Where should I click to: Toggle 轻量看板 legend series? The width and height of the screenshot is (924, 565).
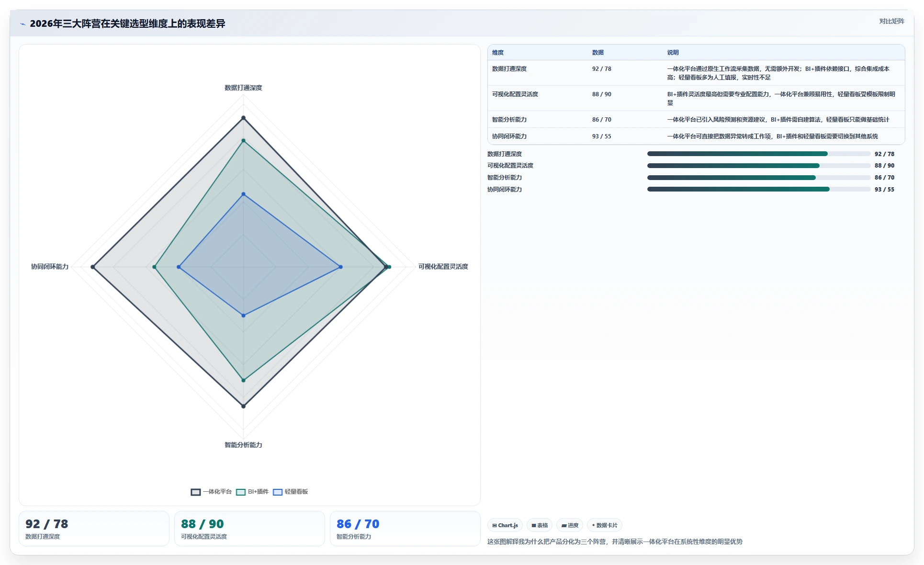click(291, 492)
